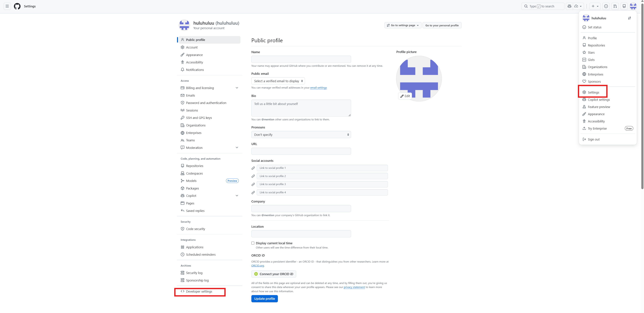Open the hamburger navigation menu
This screenshot has width=644, height=313.
pos(7,6)
